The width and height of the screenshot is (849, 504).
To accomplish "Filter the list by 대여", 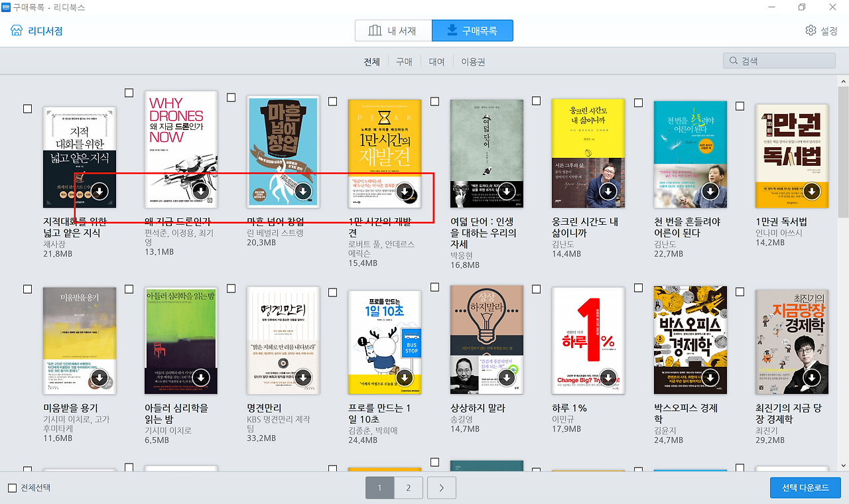I will pos(436,62).
